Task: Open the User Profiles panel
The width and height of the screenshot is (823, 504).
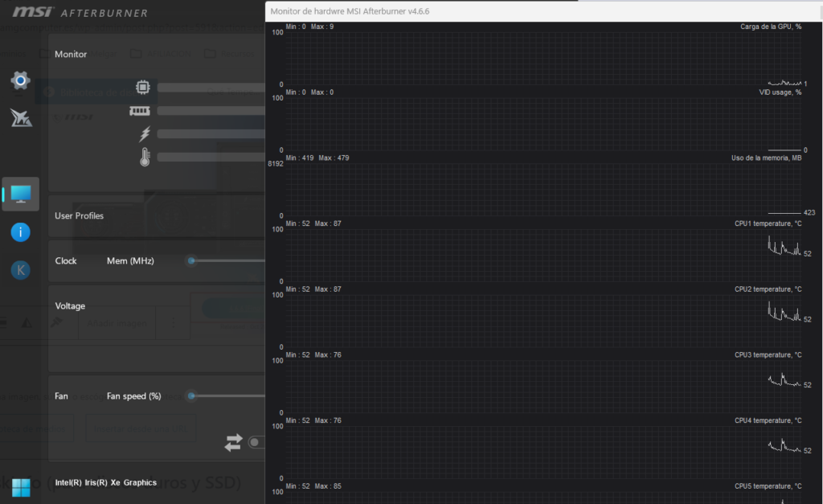Action: [79, 215]
